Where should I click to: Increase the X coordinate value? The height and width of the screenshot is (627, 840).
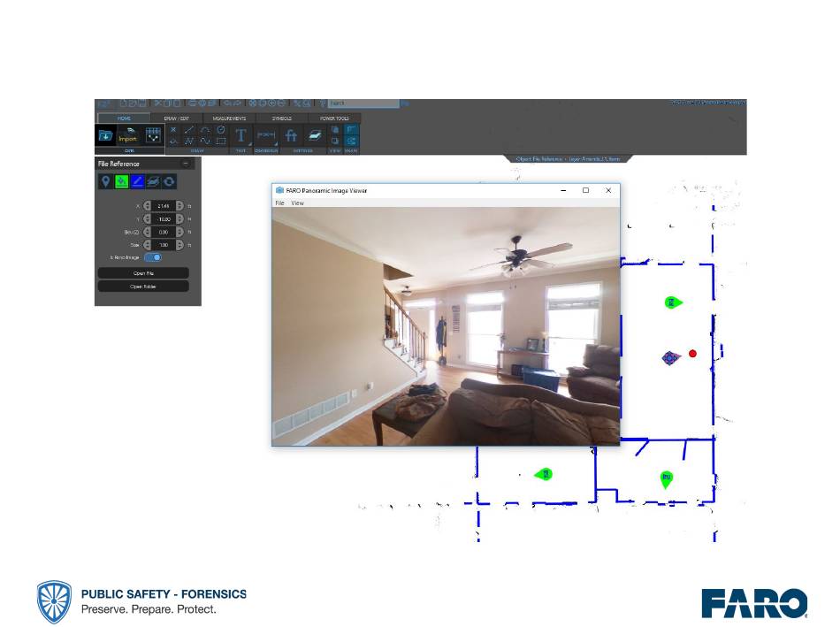pyautogui.click(x=179, y=206)
